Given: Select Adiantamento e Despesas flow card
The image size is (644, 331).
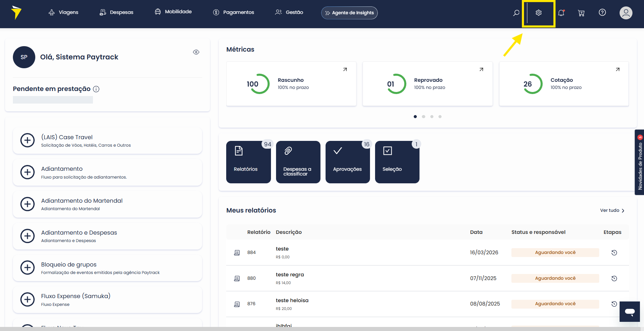Looking at the screenshot, I should click(108, 236).
